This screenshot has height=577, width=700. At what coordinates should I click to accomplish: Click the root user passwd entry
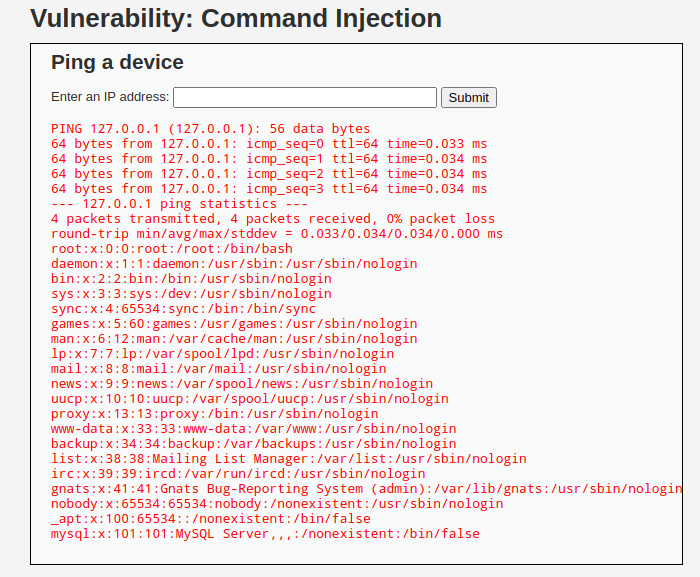pos(171,249)
